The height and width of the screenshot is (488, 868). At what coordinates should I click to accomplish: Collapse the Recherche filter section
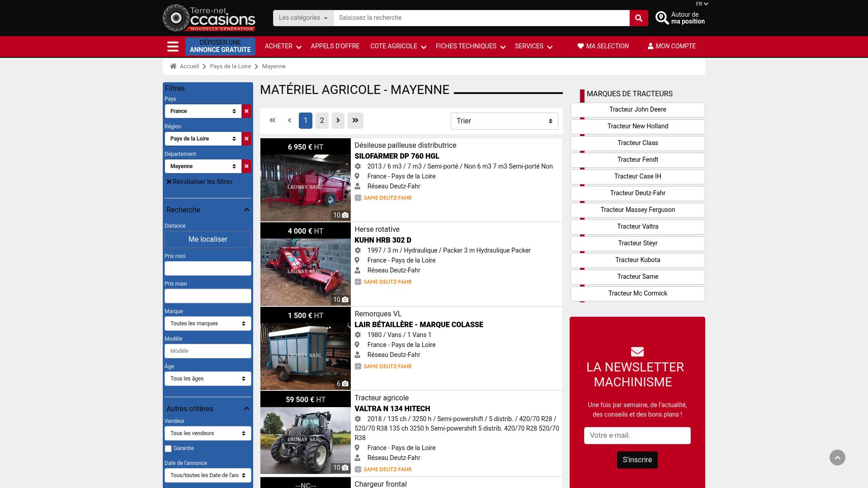(x=246, y=210)
